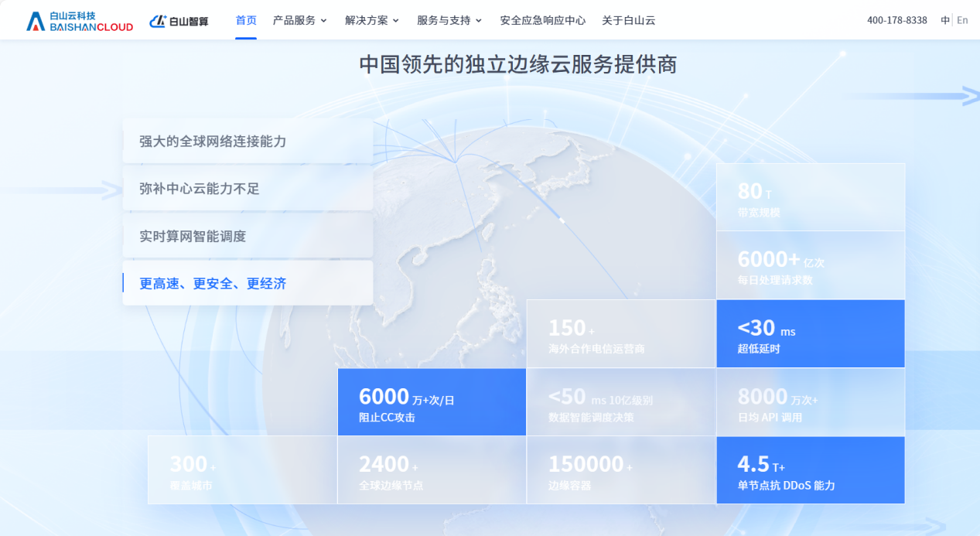The image size is (980, 536).
Task: Select the highlighted 更高速、更安全、更经济 option
Action: 248,283
